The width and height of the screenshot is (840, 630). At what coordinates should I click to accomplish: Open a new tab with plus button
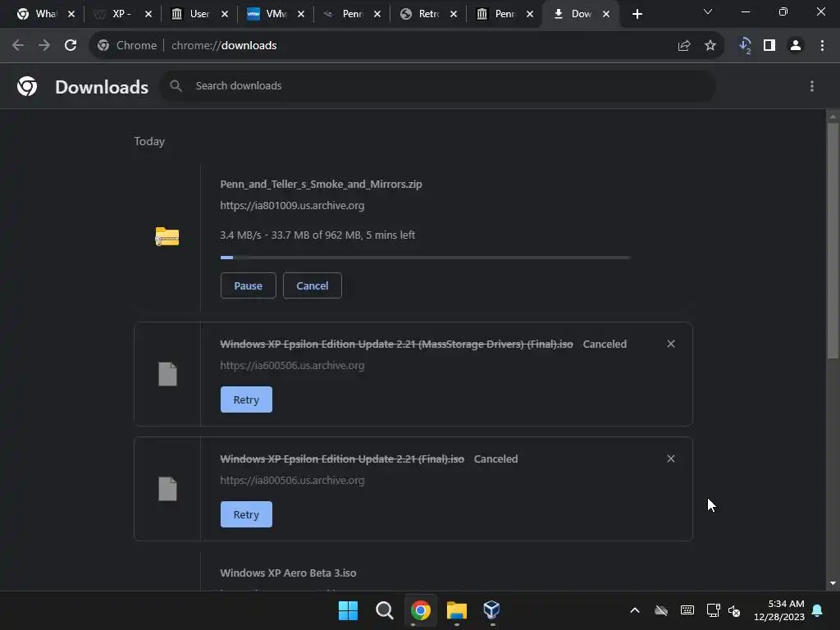pyautogui.click(x=637, y=14)
